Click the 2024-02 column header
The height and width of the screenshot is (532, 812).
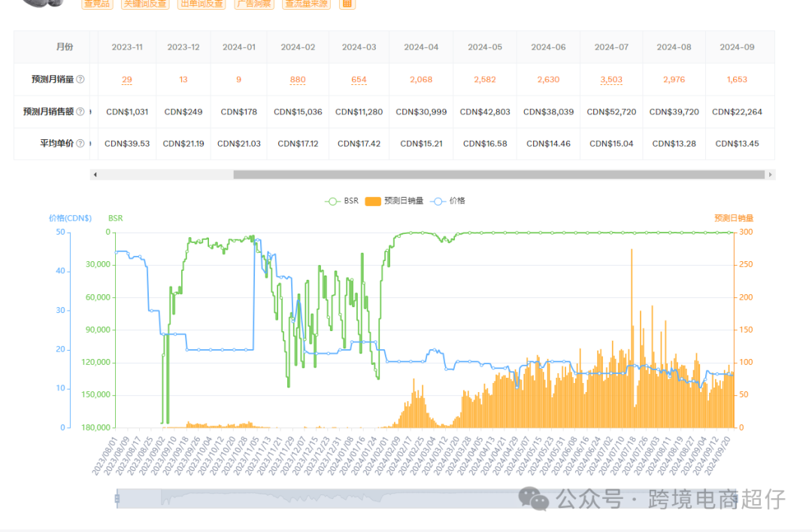(298, 47)
